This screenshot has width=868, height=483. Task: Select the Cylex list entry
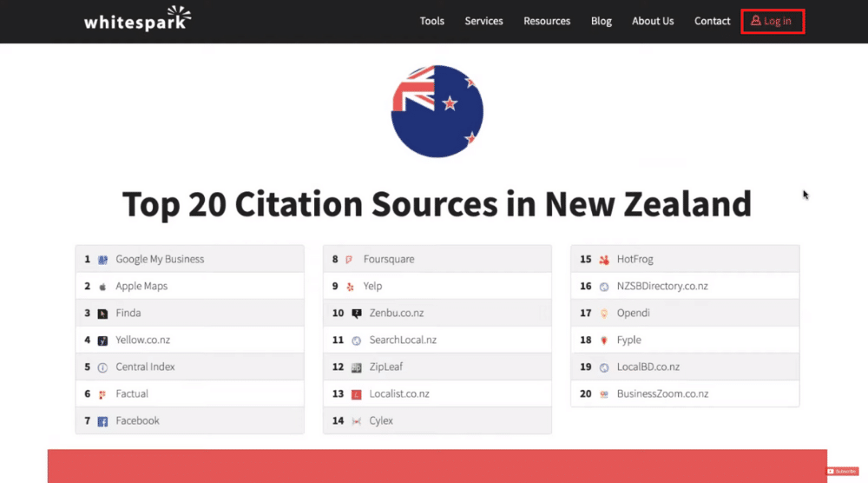pos(437,420)
